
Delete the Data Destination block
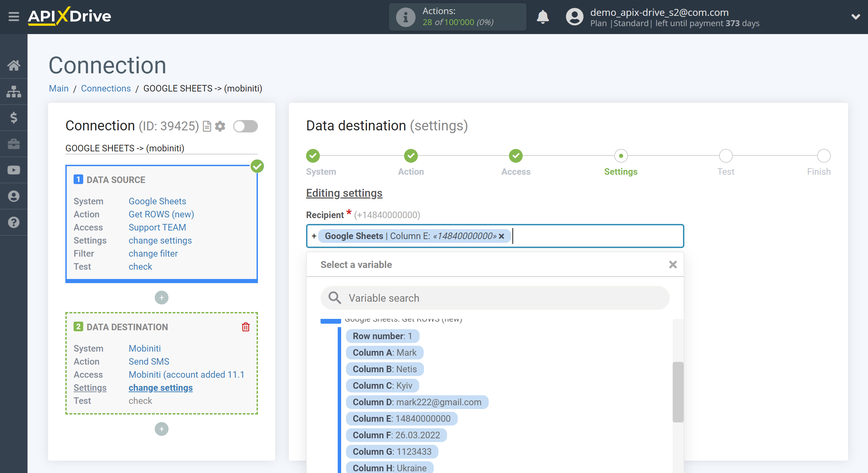pos(246,327)
